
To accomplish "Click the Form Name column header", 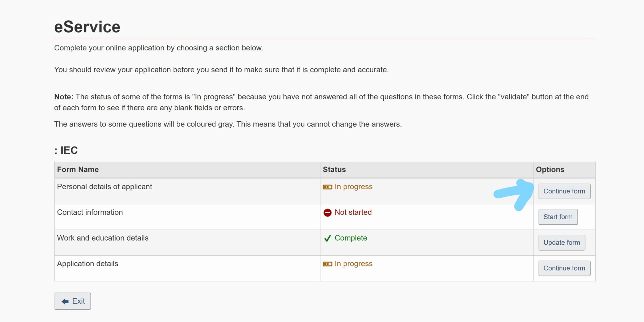I will coord(78,169).
